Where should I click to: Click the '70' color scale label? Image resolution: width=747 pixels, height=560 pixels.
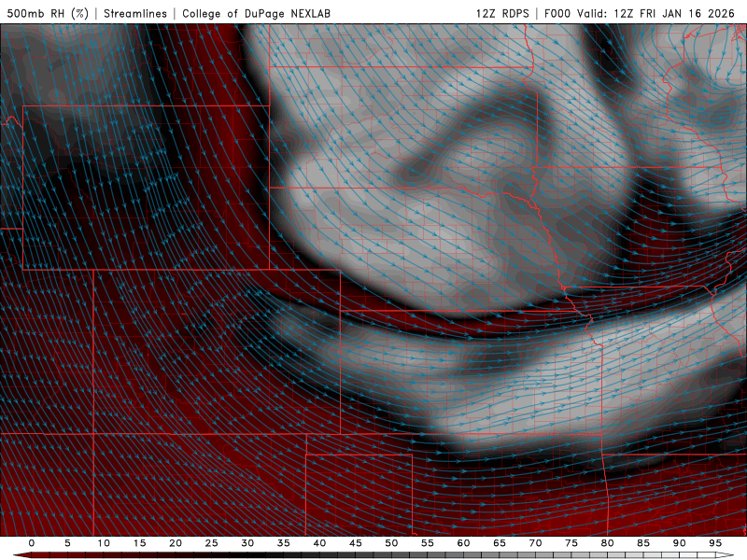(x=535, y=543)
